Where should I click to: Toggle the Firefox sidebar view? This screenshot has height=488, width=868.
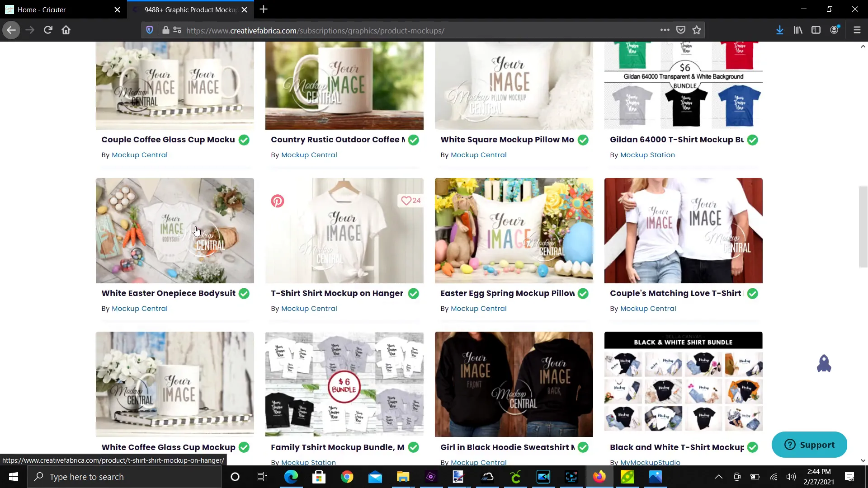(x=816, y=30)
